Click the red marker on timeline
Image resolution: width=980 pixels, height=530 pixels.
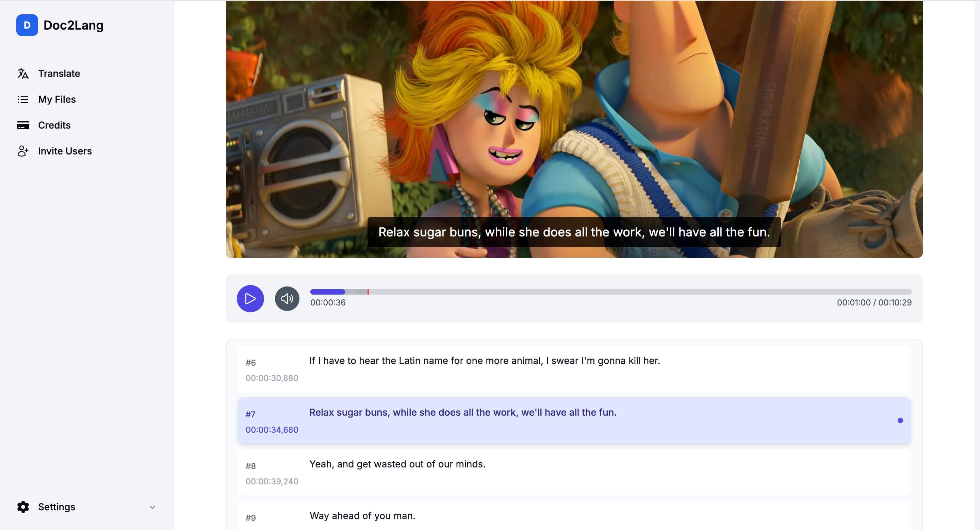click(x=368, y=292)
